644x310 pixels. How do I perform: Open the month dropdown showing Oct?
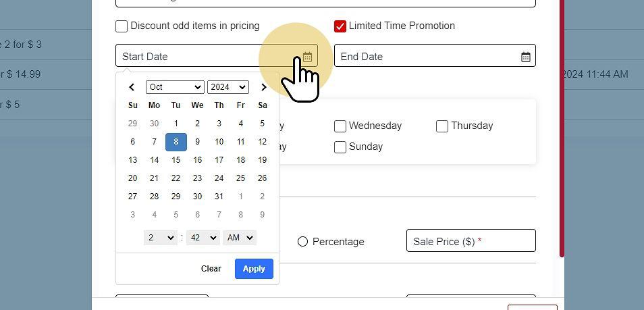[175, 87]
